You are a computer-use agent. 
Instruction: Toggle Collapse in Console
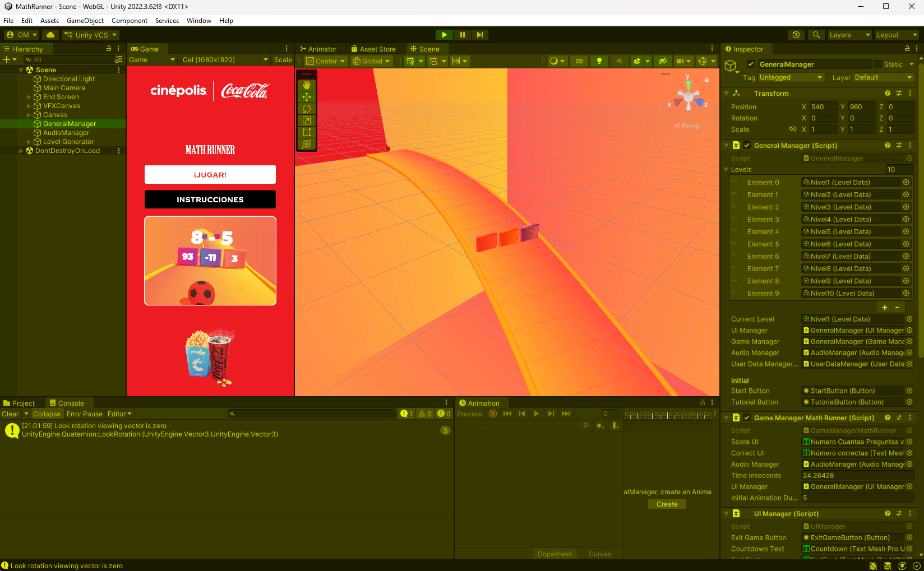47,414
